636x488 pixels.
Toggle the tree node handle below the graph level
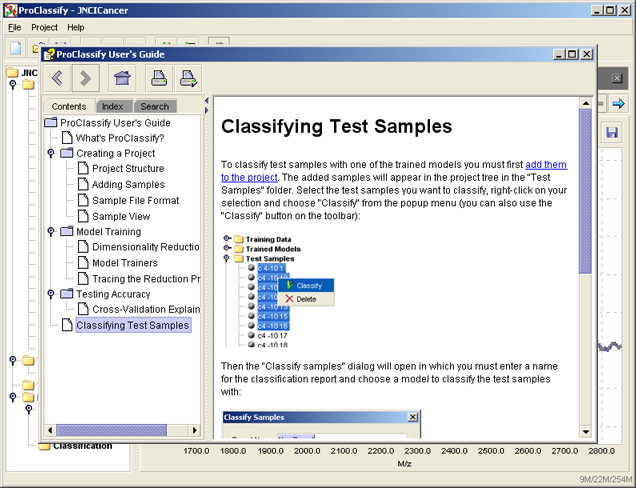click(13, 360)
